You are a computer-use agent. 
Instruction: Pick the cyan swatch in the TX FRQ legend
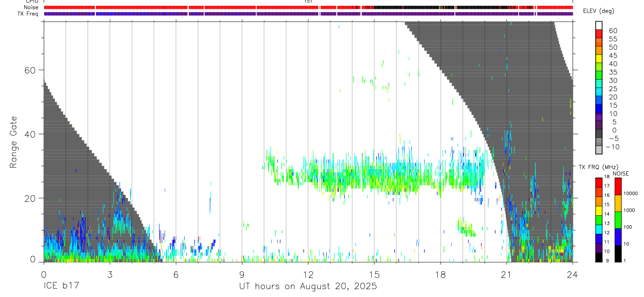pyautogui.click(x=599, y=229)
